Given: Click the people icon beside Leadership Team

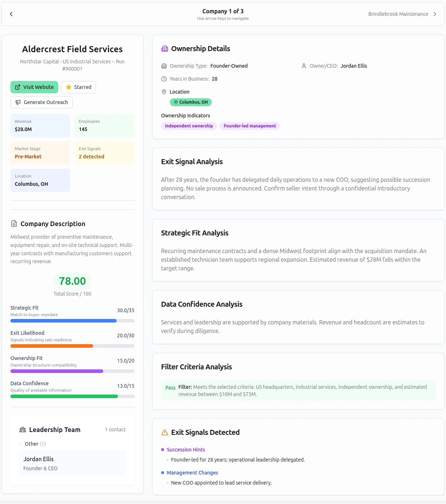Looking at the screenshot, I should 23,429.
